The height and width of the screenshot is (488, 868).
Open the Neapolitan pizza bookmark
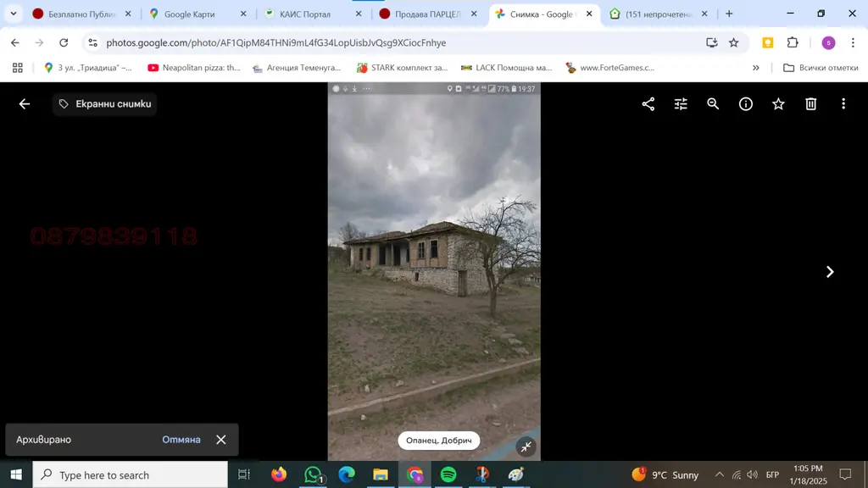194,68
